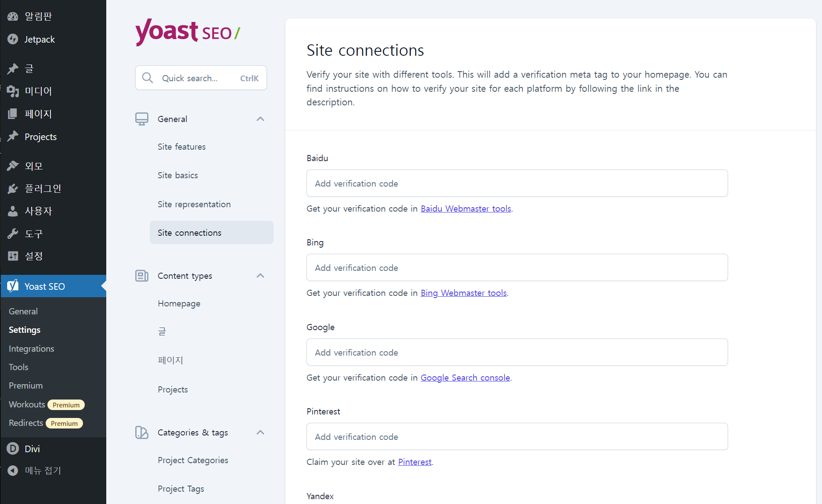The image size is (822, 504).
Task: Open the Jetpack sidebar icon
Action: [13, 39]
